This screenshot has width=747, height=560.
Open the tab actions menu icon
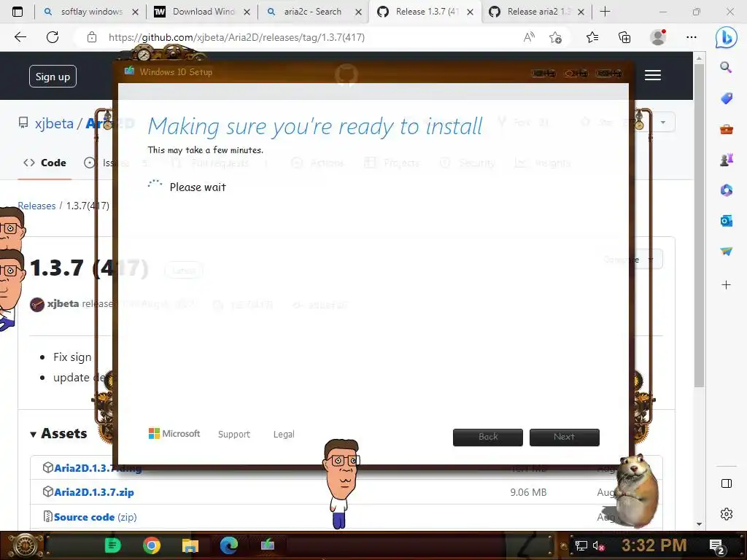click(x=18, y=12)
